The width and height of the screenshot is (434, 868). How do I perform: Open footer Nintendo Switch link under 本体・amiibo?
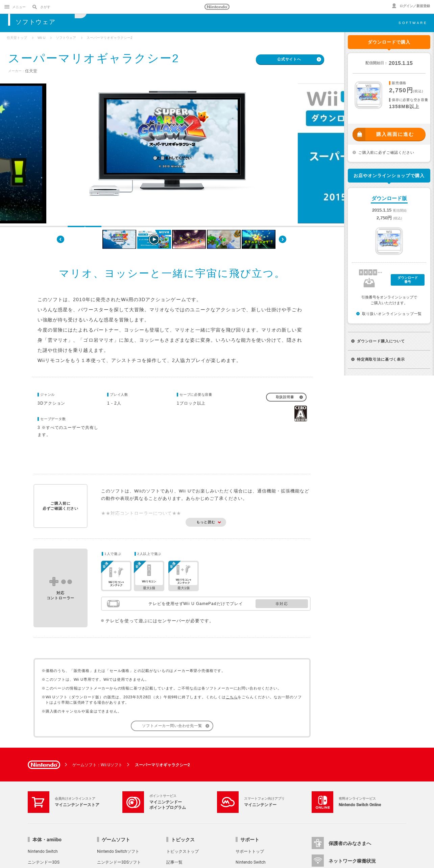43,851
